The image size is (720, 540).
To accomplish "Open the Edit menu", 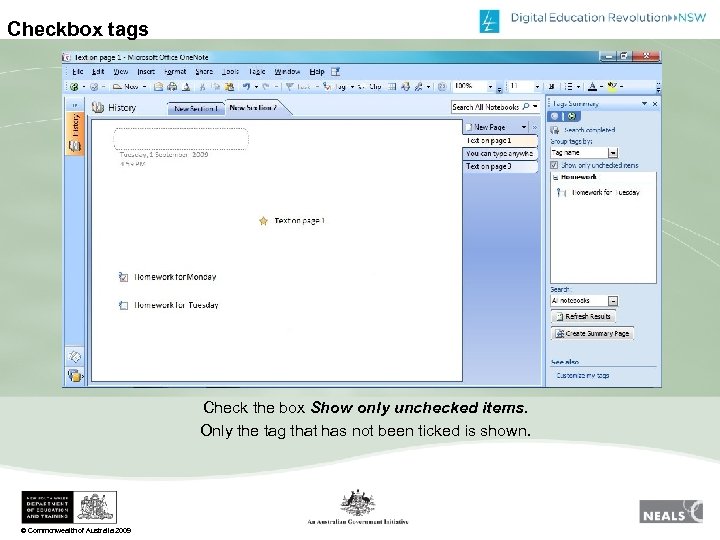I will [98, 72].
